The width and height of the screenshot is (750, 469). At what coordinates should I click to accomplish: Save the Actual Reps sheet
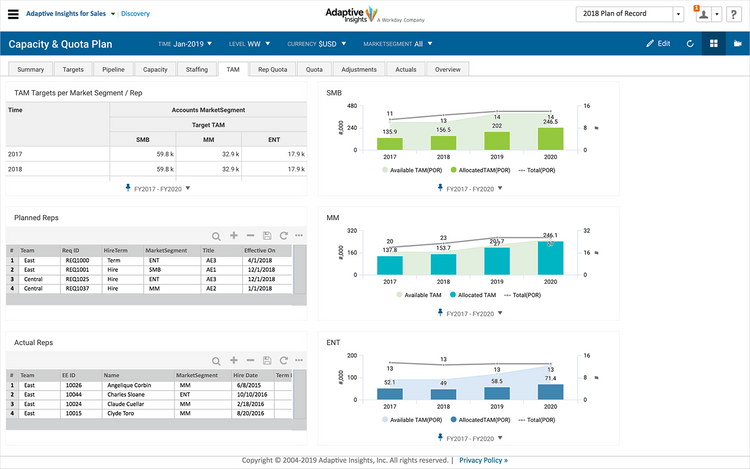click(267, 360)
